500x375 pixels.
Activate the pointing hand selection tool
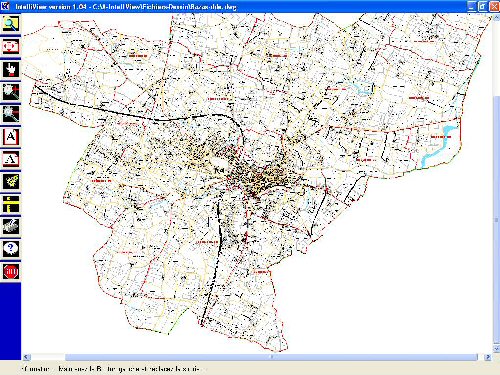point(11,69)
